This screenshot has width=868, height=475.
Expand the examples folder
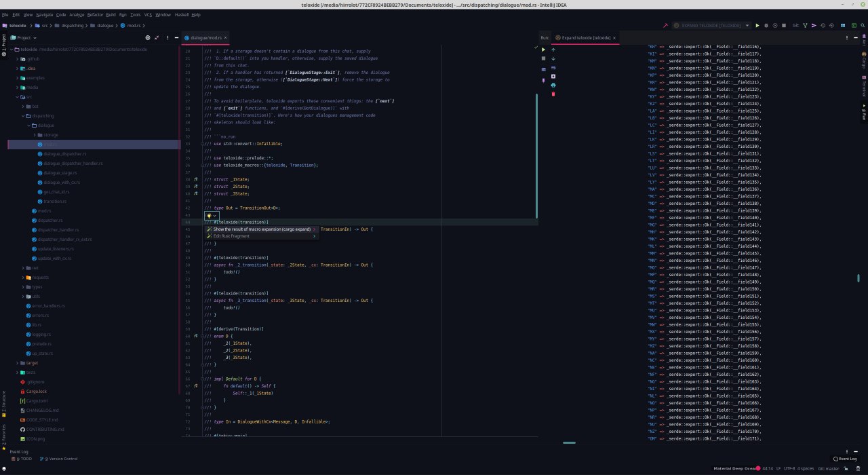click(x=18, y=78)
